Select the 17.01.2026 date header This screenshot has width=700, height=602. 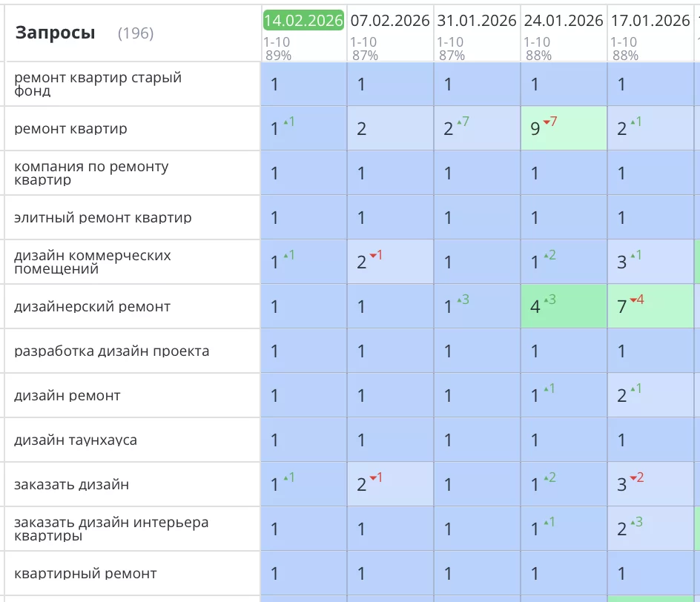coord(650,21)
